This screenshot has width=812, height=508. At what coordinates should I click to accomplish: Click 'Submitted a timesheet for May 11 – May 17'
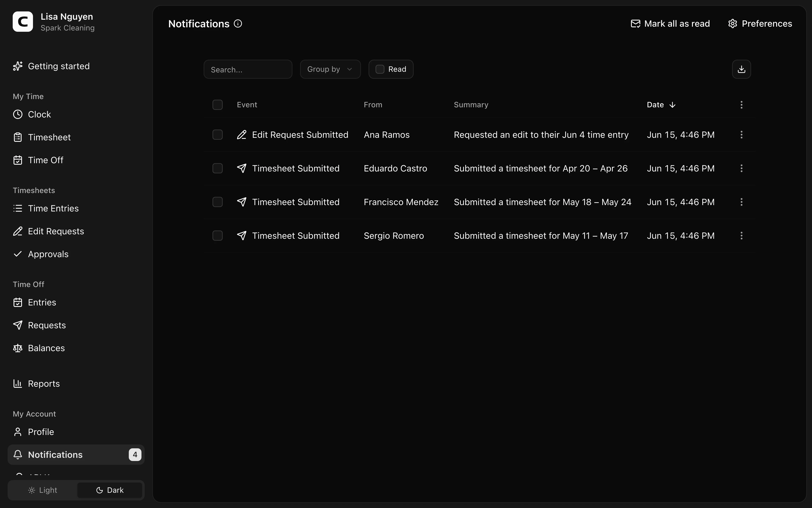pyautogui.click(x=541, y=236)
